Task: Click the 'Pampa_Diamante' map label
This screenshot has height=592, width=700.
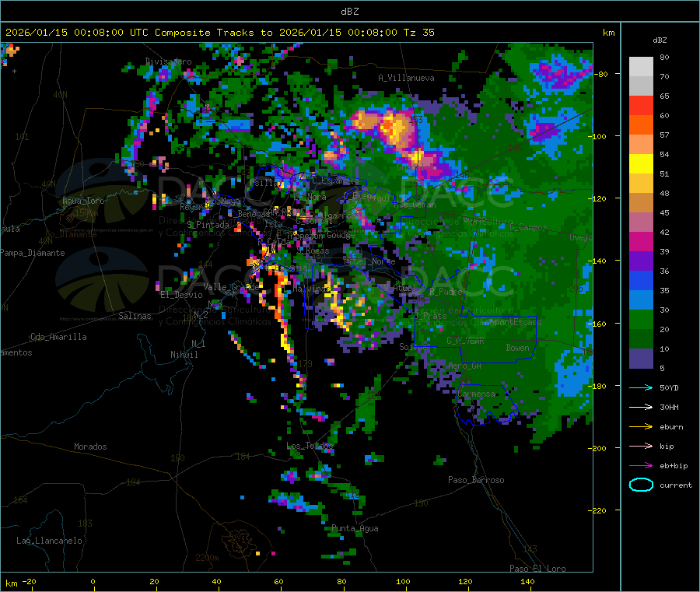Action: (x=32, y=253)
